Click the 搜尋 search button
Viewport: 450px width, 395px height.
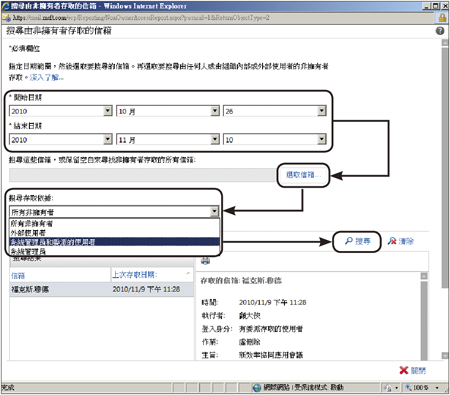(357, 241)
